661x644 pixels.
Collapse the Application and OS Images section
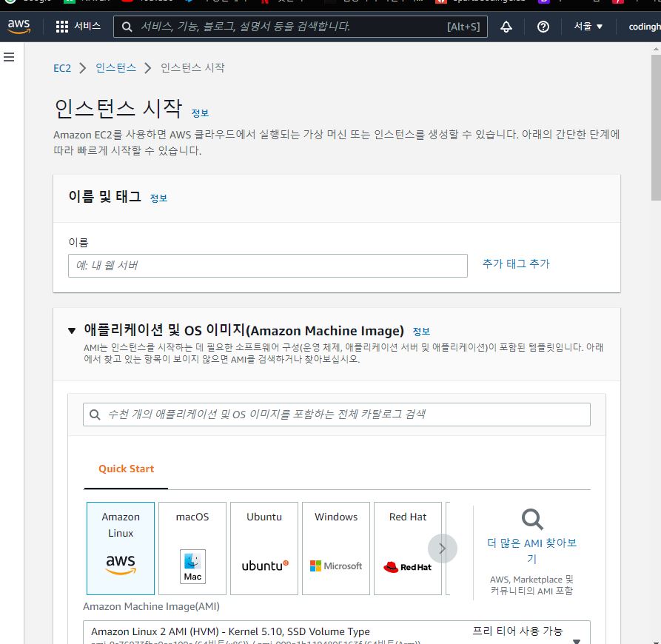[x=72, y=331]
